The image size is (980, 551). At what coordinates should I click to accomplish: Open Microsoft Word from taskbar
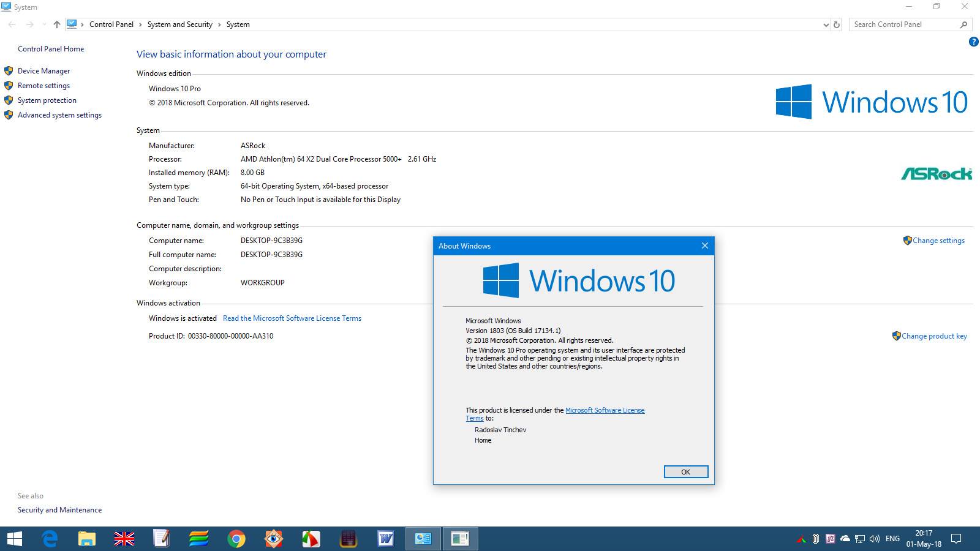pyautogui.click(x=385, y=539)
